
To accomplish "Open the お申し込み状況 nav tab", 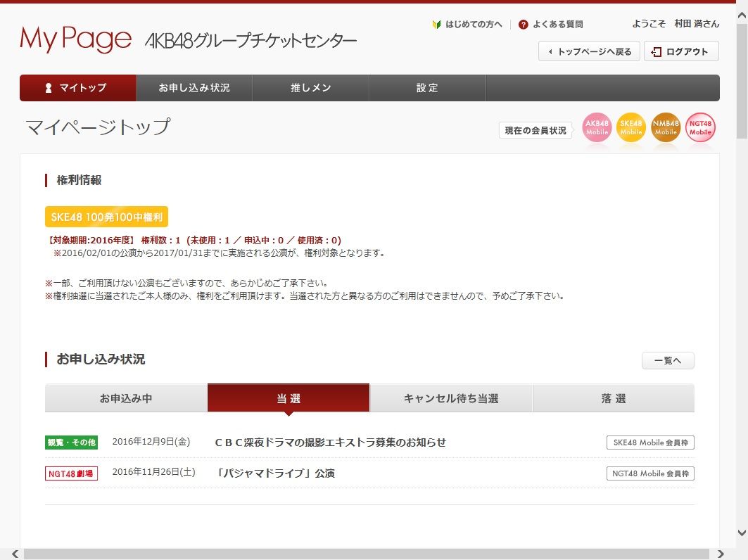I will tap(194, 88).
